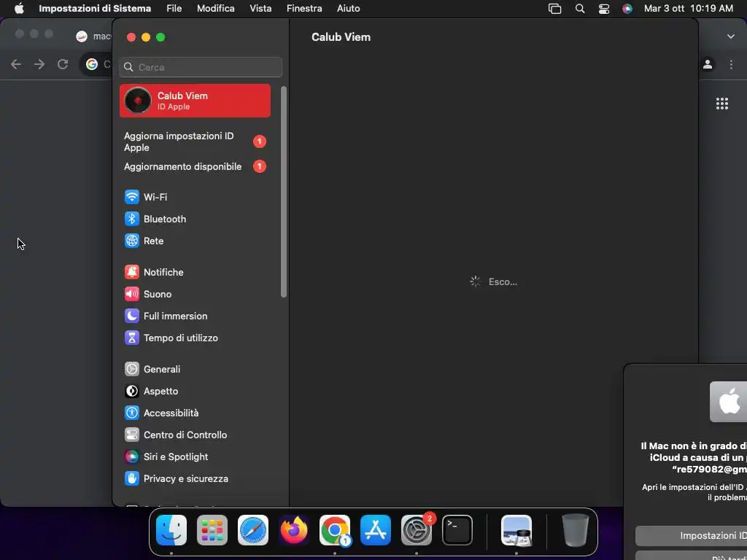747x560 pixels.
Task: Open the Vista menu
Action: click(260, 9)
